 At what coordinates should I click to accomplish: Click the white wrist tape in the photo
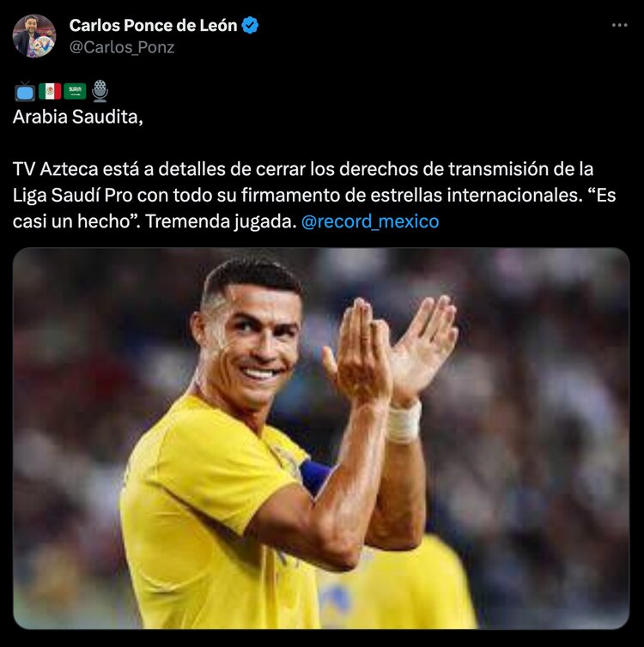[404, 421]
